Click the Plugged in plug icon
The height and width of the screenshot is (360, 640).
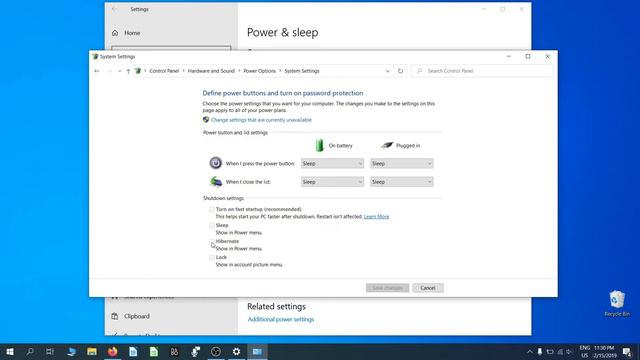click(x=387, y=145)
